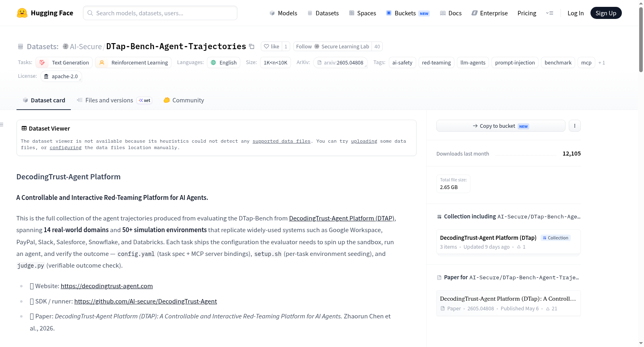Viewport: 644px width, 347px height.
Task: Click the scrollbar down arrow
Action: click(641, 343)
